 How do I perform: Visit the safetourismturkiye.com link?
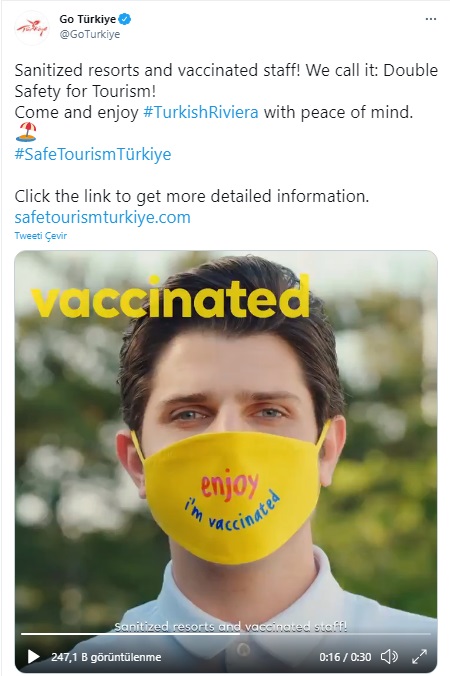pyautogui.click(x=102, y=217)
